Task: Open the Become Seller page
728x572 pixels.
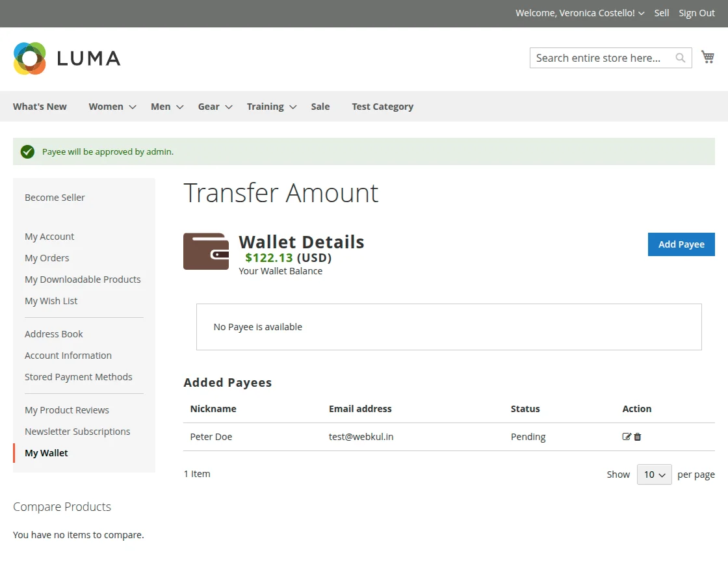Action: click(55, 197)
